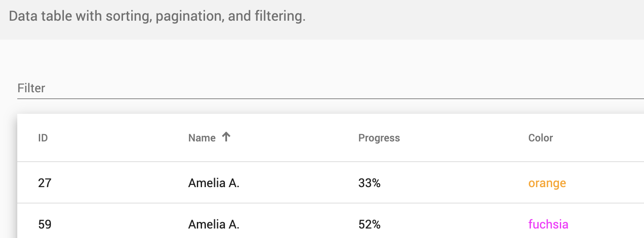Sort table by ID column header
Viewport: 644px width, 238px height.
click(43, 138)
